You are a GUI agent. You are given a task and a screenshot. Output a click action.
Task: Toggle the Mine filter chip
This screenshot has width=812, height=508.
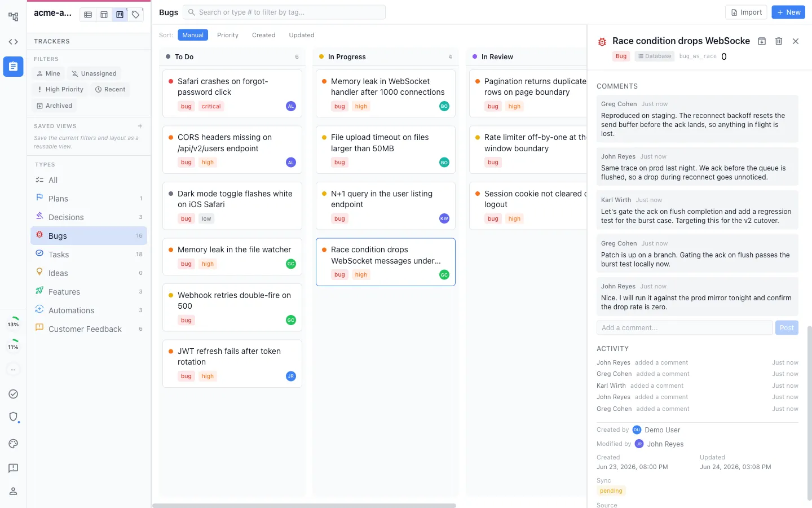[x=48, y=73]
